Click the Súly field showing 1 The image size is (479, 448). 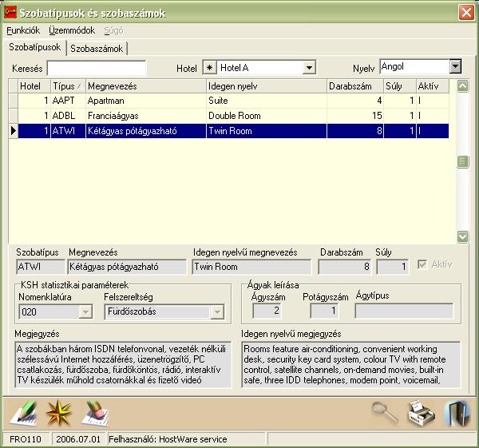point(392,267)
